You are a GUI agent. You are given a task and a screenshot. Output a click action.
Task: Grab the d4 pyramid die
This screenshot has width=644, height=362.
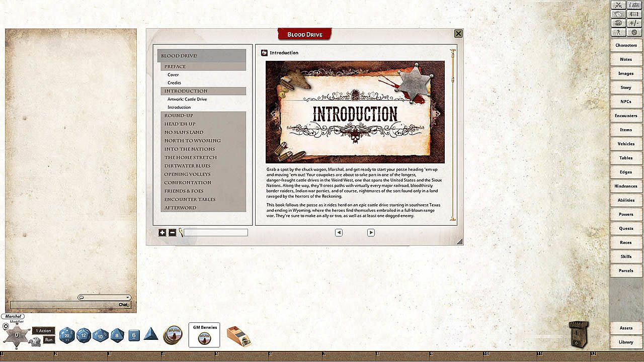tap(151, 334)
